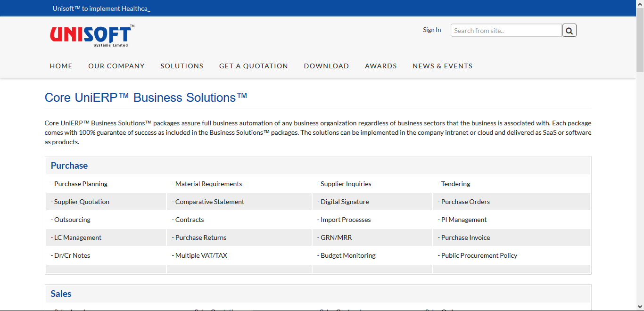Click the 'Unisoft™ to implement Healthca' news ticker

point(101,8)
